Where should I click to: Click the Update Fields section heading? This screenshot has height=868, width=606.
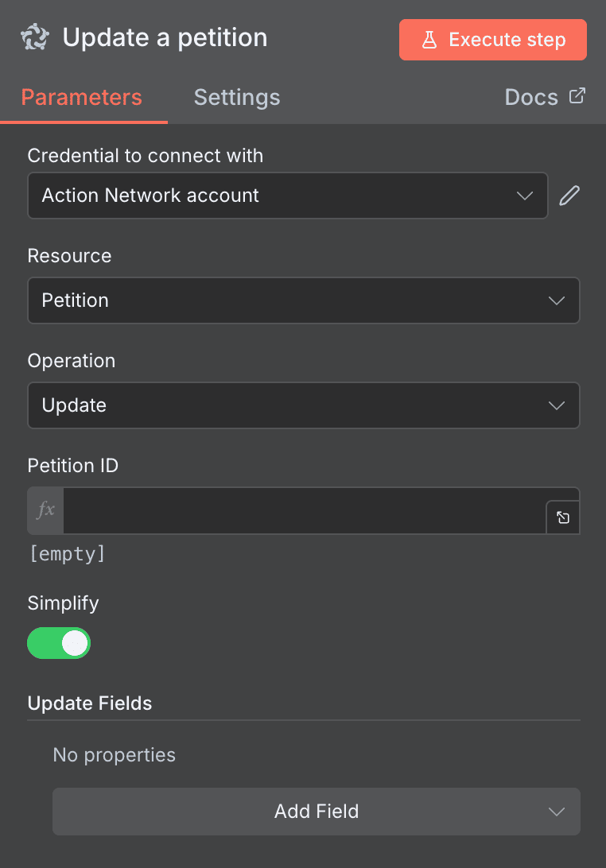pyautogui.click(x=90, y=703)
